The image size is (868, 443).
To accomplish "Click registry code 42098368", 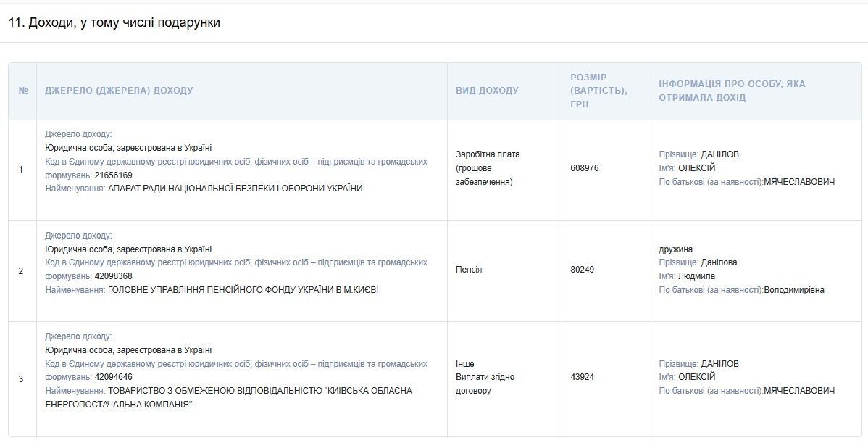I will tap(114, 276).
